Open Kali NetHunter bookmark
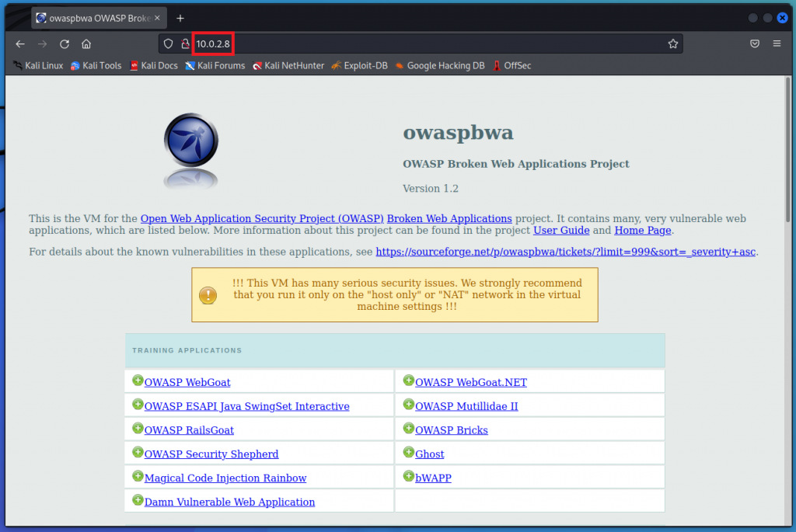 point(288,65)
